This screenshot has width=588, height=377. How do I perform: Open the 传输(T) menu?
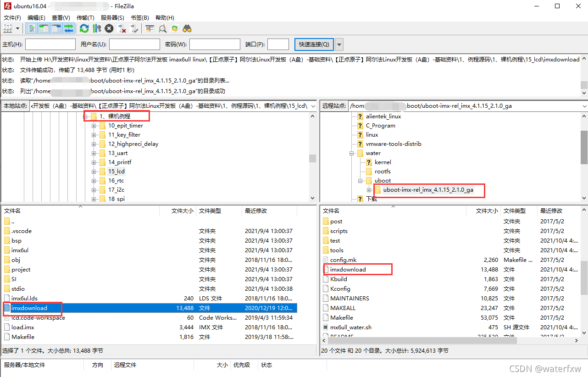tap(85, 17)
